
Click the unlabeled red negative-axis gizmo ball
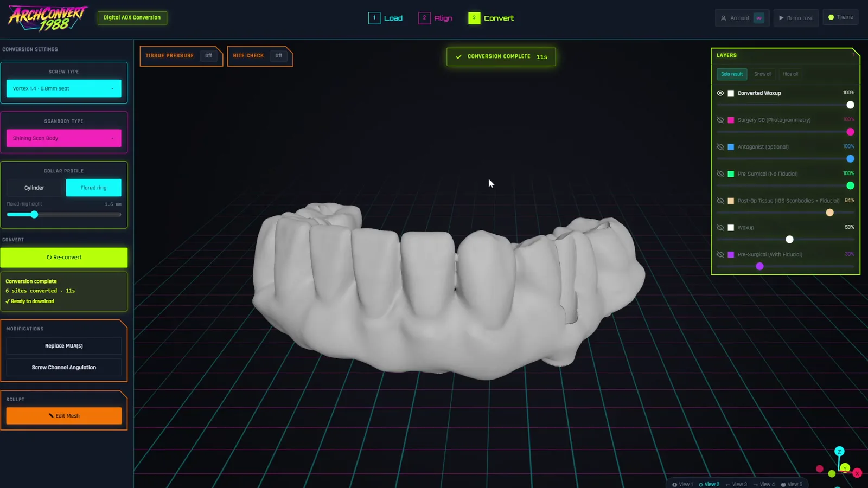[820, 468]
